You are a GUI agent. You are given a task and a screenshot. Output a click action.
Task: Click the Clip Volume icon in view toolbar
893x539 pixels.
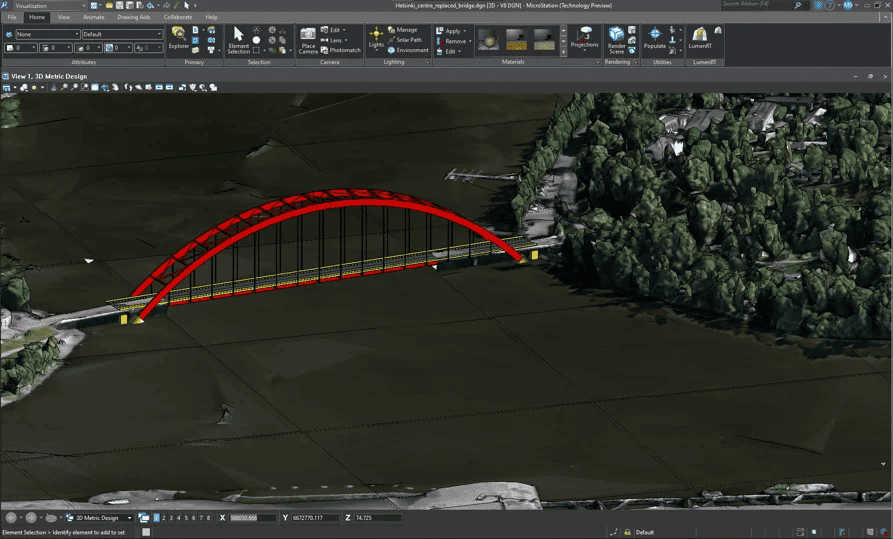coord(192,88)
